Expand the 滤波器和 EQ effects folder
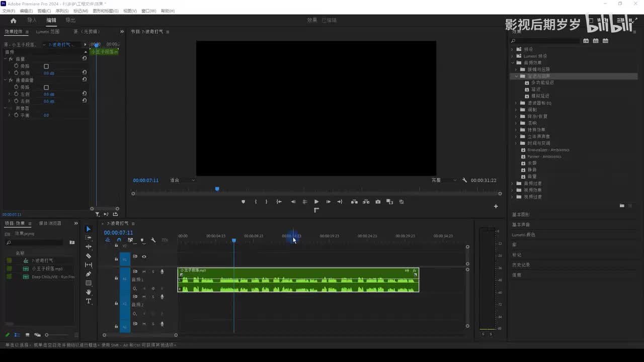 click(x=516, y=103)
